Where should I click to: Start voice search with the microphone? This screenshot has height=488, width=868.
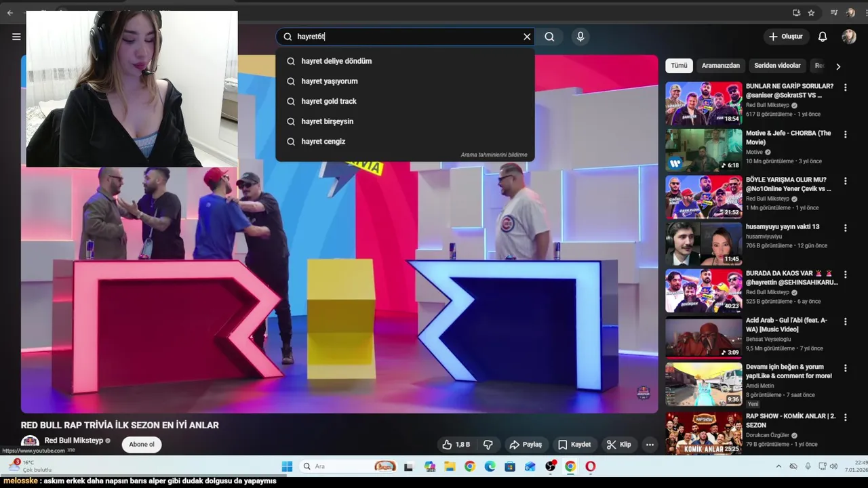pos(580,37)
